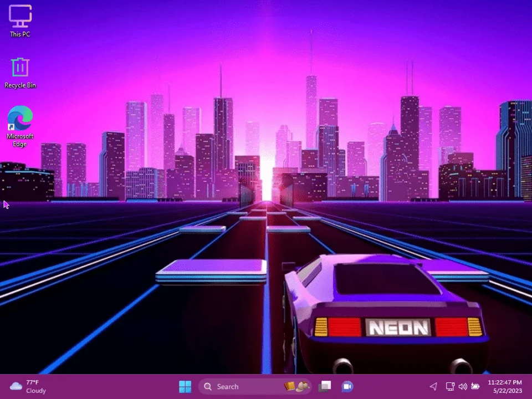Click the search highlight illustration in the Search box
The width and height of the screenshot is (532, 399).
[x=297, y=386]
